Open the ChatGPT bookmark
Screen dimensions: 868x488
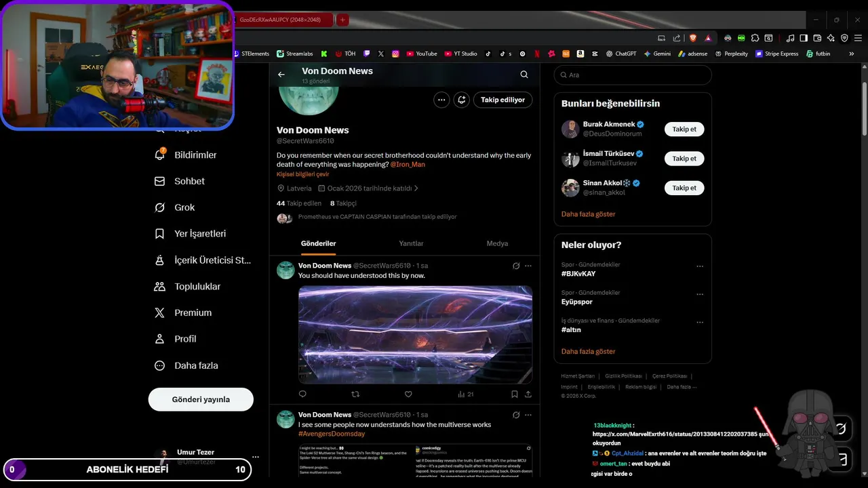click(x=621, y=54)
